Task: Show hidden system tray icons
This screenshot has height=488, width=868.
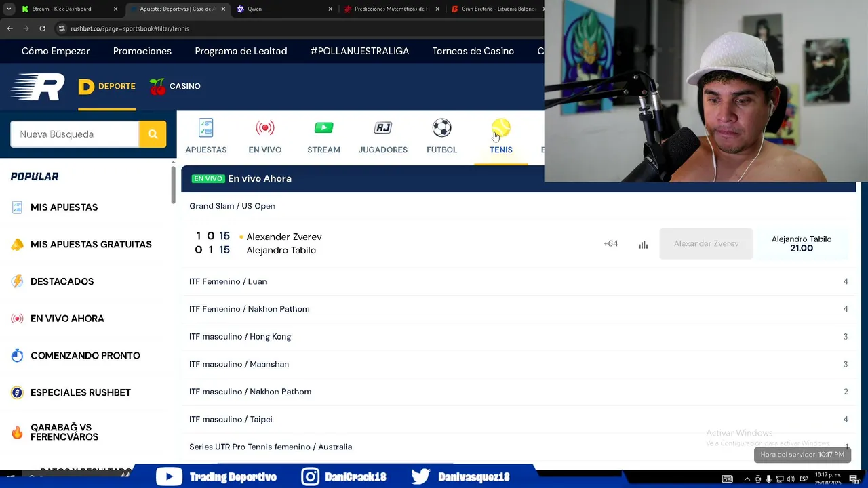Action: point(747,479)
